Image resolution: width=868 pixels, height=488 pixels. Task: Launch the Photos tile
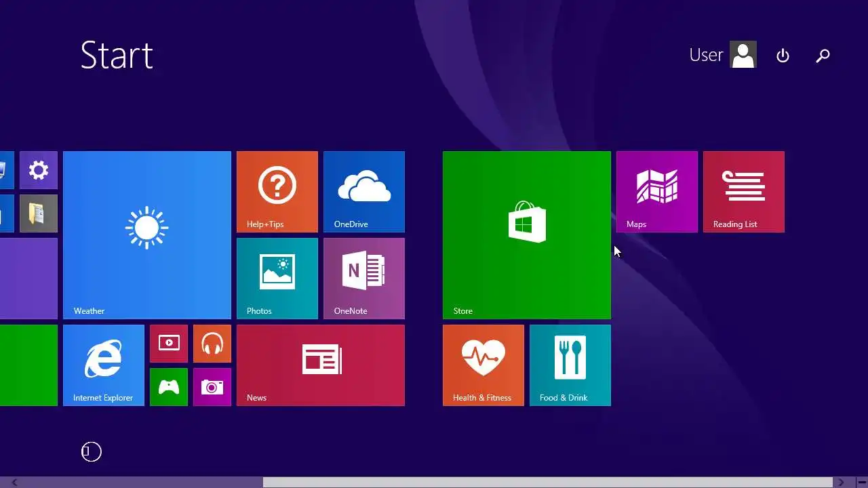(277, 279)
